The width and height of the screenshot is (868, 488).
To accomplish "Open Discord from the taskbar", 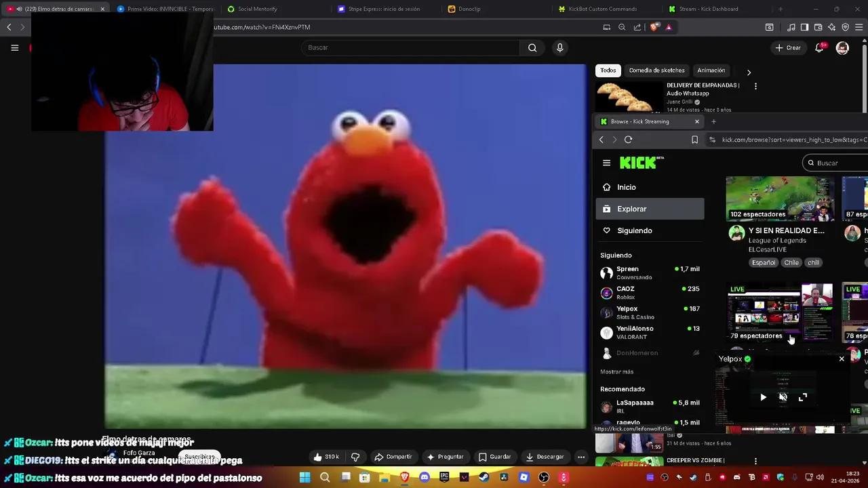I will [425, 477].
